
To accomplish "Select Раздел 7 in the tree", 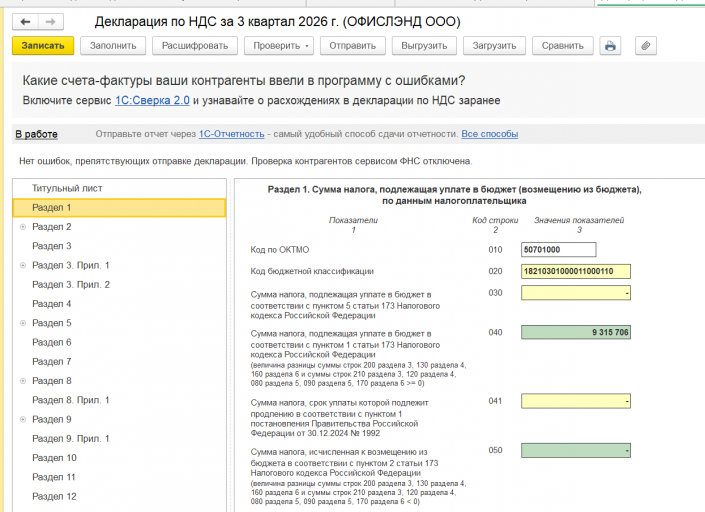I will tap(52, 362).
